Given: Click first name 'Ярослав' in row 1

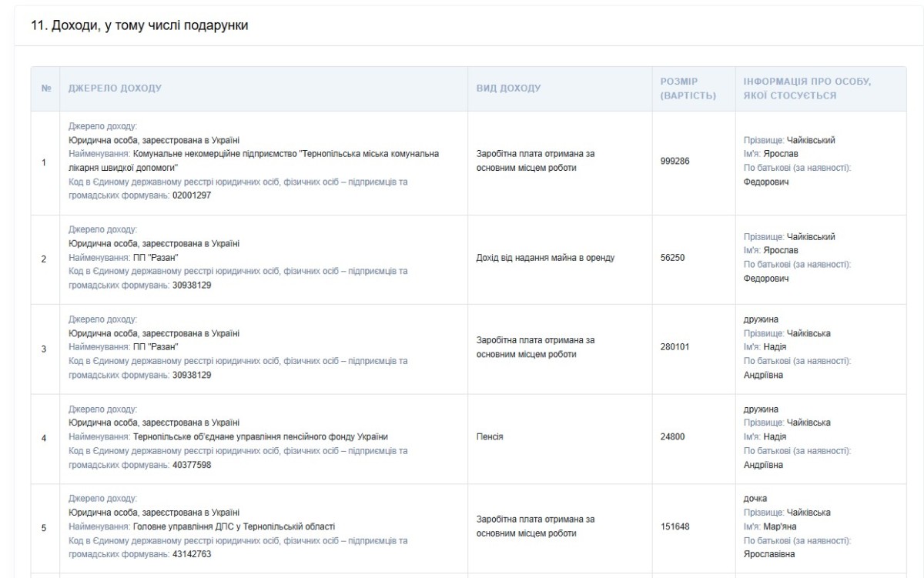Looking at the screenshot, I should (781, 153).
